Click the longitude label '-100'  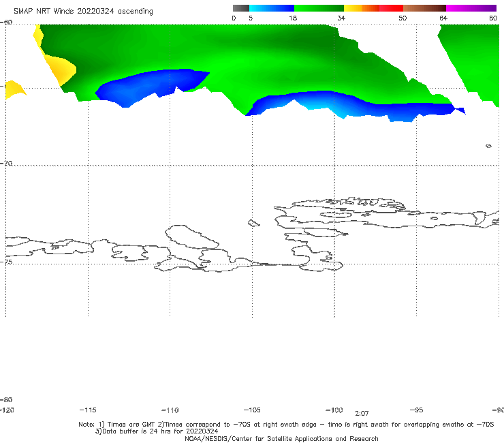coord(334,410)
